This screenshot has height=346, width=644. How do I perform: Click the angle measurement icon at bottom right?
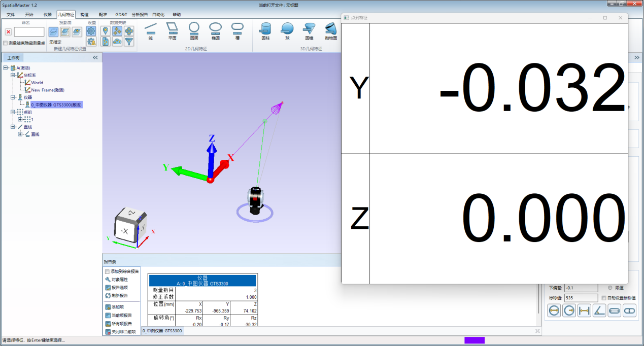599,311
